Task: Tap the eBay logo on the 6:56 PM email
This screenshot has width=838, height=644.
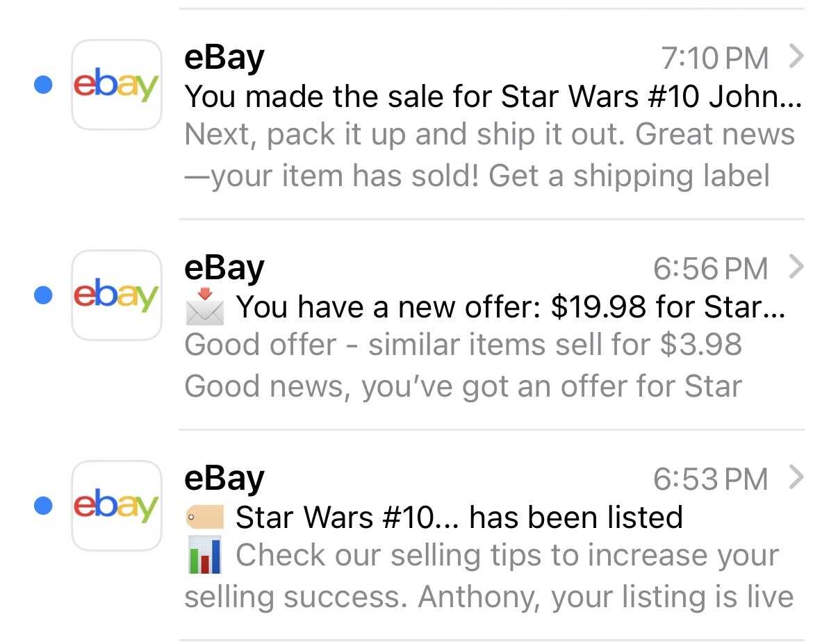Action: [116, 295]
